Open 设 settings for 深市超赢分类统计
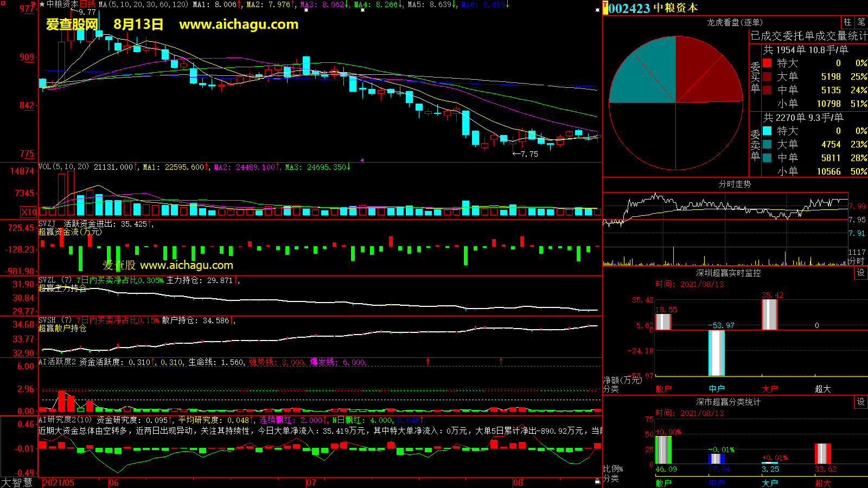Viewport: 868px width, 488px height. (x=861, y=402)
